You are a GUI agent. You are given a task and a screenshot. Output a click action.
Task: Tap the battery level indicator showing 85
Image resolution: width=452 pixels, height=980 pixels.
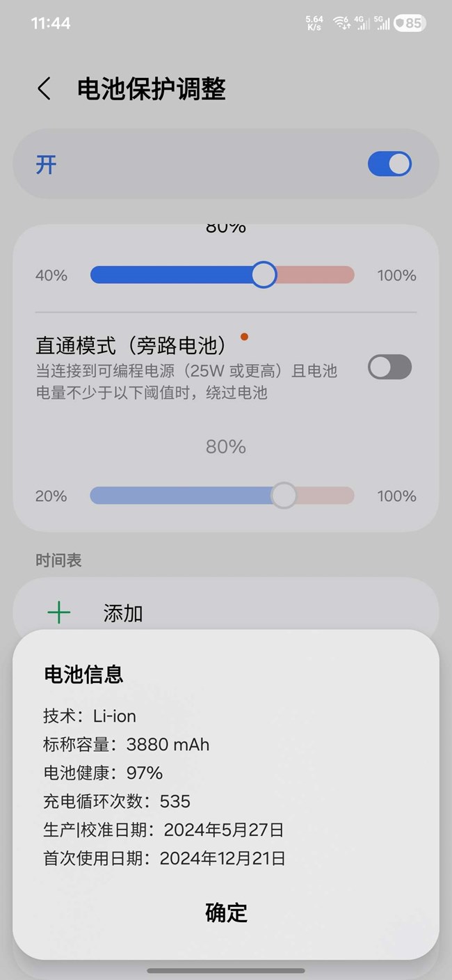[x=409, y=23]
